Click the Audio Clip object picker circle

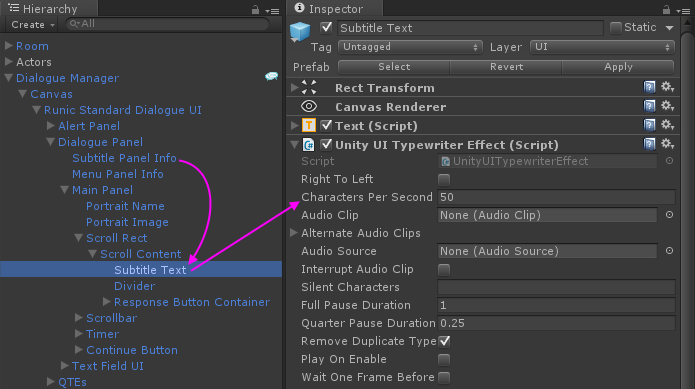point(669,215)
